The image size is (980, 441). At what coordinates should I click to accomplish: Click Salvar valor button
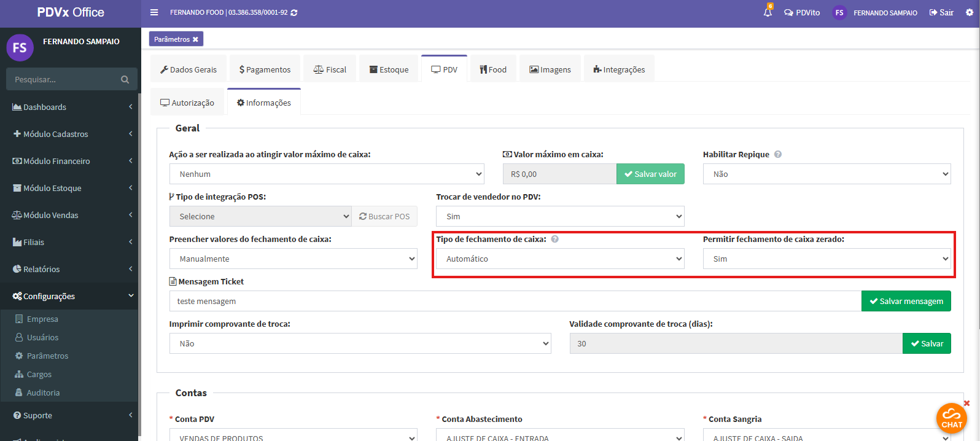pos(650,174)
